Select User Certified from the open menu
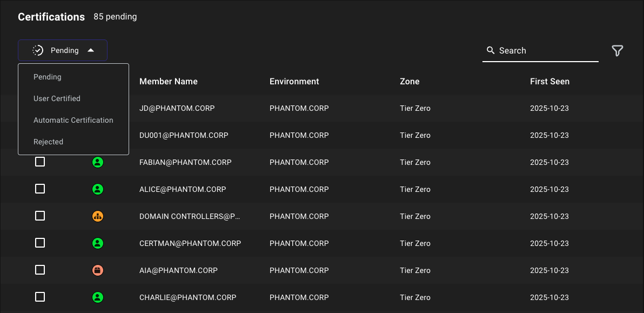Image resolution: width=644 pixels, height=313 pixels. tap(57, 98)
